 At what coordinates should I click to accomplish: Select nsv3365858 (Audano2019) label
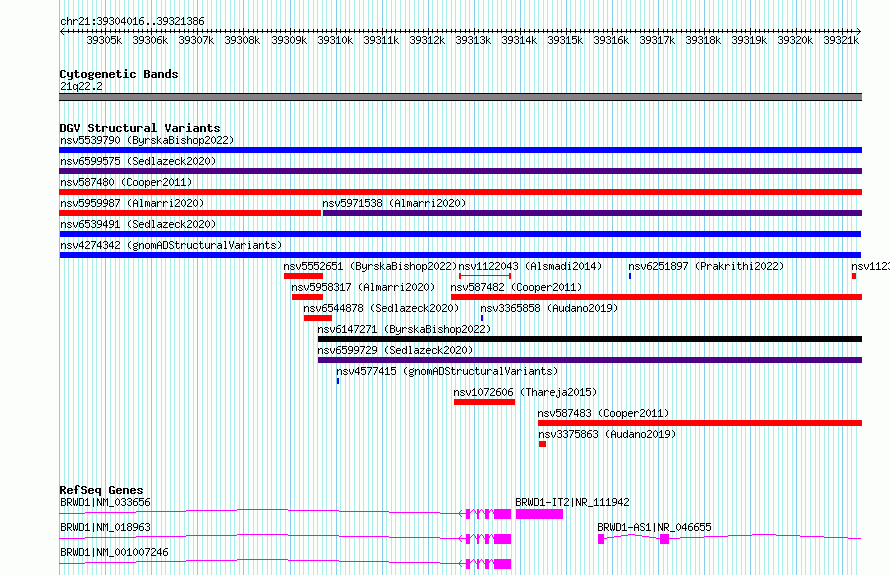(x=549, y=308)
